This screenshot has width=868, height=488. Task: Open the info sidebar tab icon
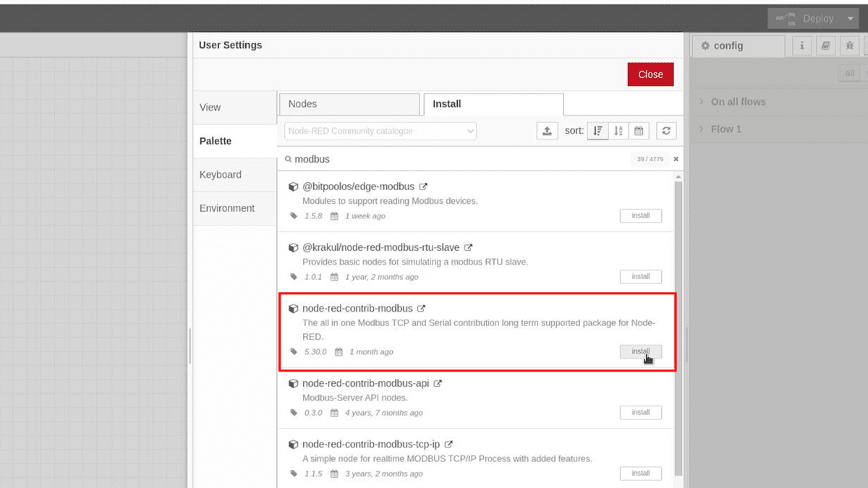[x=801, y=46]
